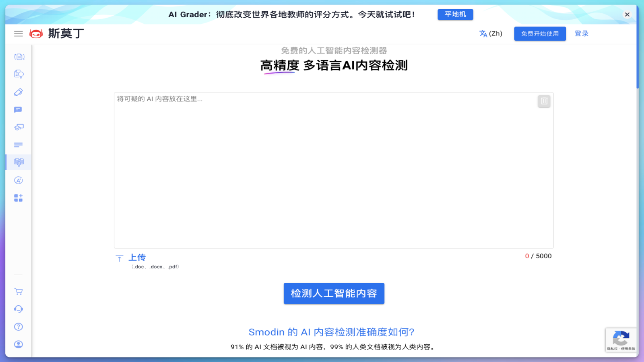Open the chat icon in the sidebar
644x362 pixels.
18,109
